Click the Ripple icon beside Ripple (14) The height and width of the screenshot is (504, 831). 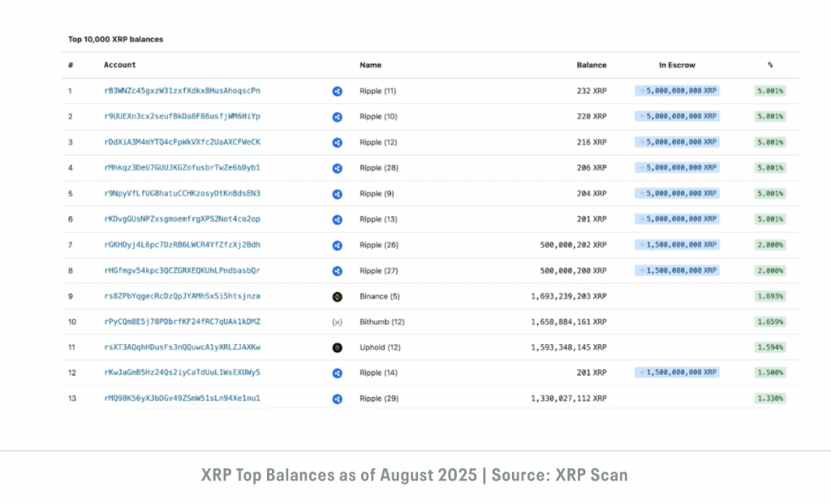tap(337, 373)
